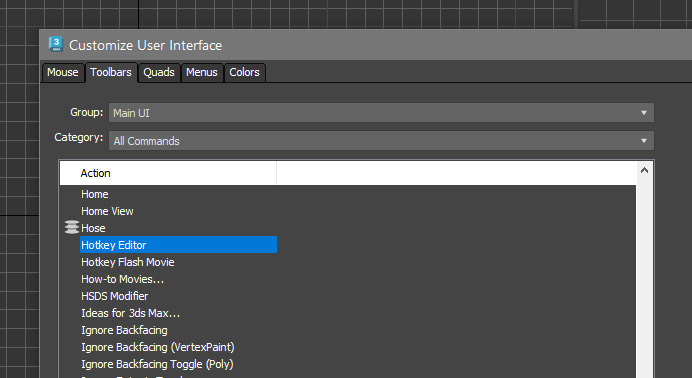Click the Category dropdown arrow

(x=644, y=141)
